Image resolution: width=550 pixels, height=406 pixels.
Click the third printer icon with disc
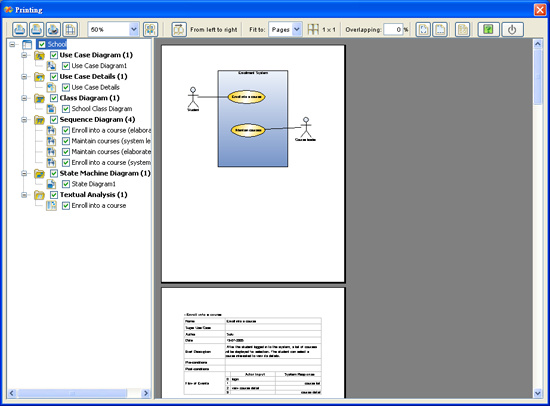point(53,29)
